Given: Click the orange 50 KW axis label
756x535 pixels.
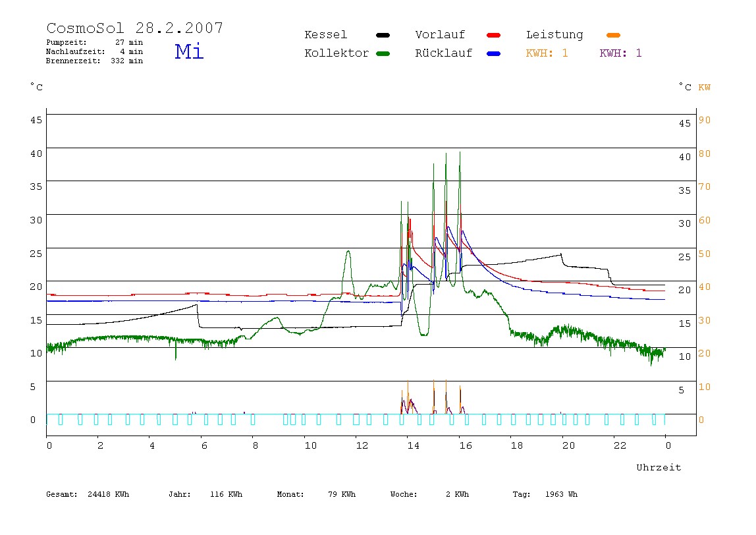Looking at the screenshot, I should tap(705, 254).
